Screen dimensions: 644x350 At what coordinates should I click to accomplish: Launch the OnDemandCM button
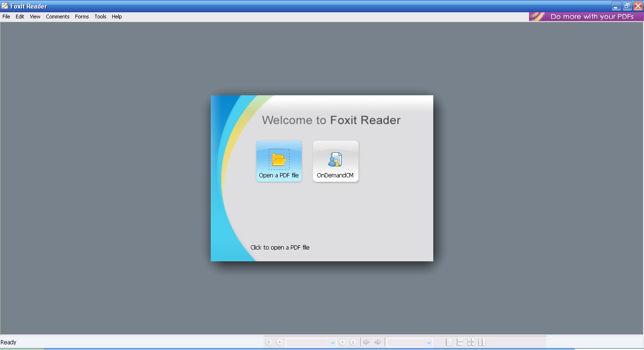pyautogui.click(x=336, y=161)
